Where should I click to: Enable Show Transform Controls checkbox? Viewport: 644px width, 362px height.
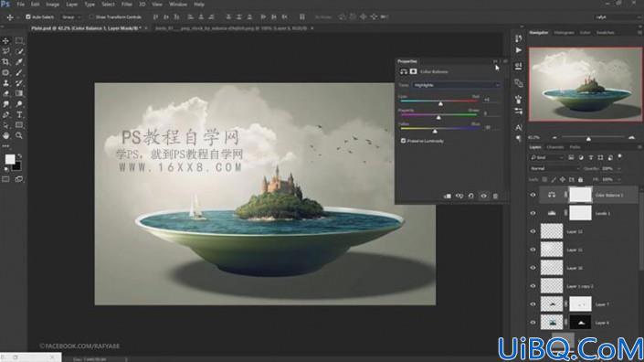pos(91,16)
